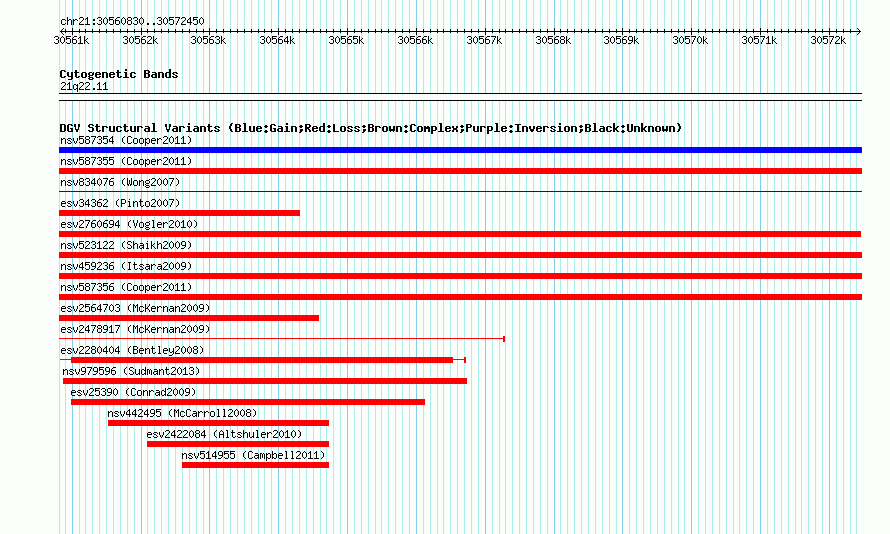This screenshot has height=534, width=890.
Task: Select nsv514955 (Campbell2011) label
Action: pos(253,455)
